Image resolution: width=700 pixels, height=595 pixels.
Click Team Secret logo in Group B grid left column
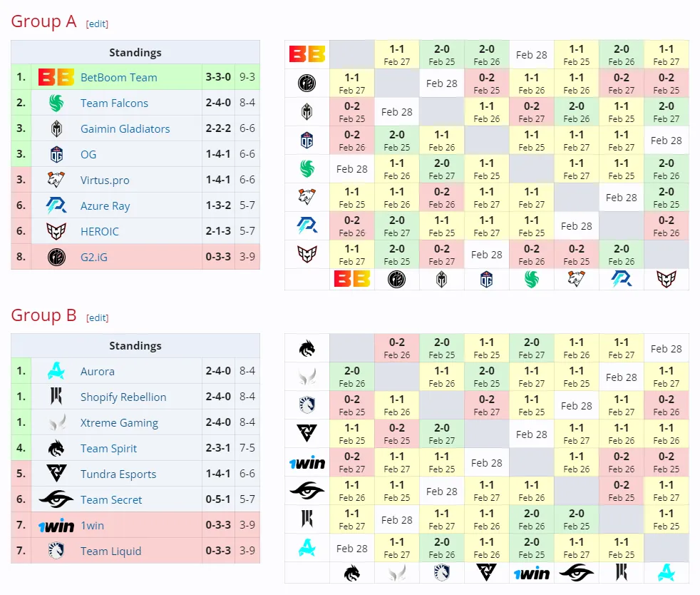(307, 491)
